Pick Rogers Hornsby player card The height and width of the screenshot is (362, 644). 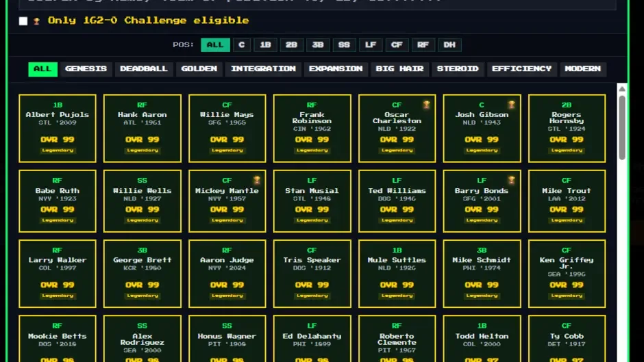pos(567,129)
